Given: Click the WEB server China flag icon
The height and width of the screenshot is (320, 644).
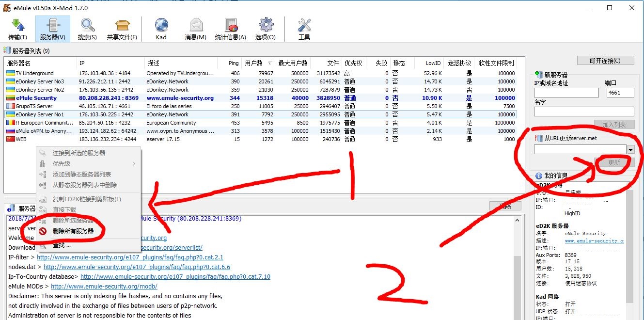Looking at the screenshot, I should (x=10, y=139).
